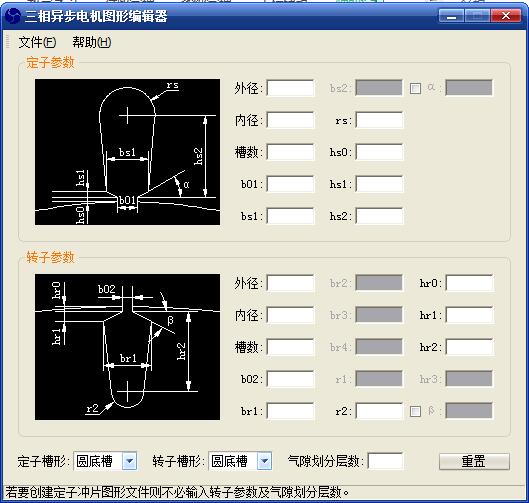Click the rotor slot diagram image

click(128, 347)
